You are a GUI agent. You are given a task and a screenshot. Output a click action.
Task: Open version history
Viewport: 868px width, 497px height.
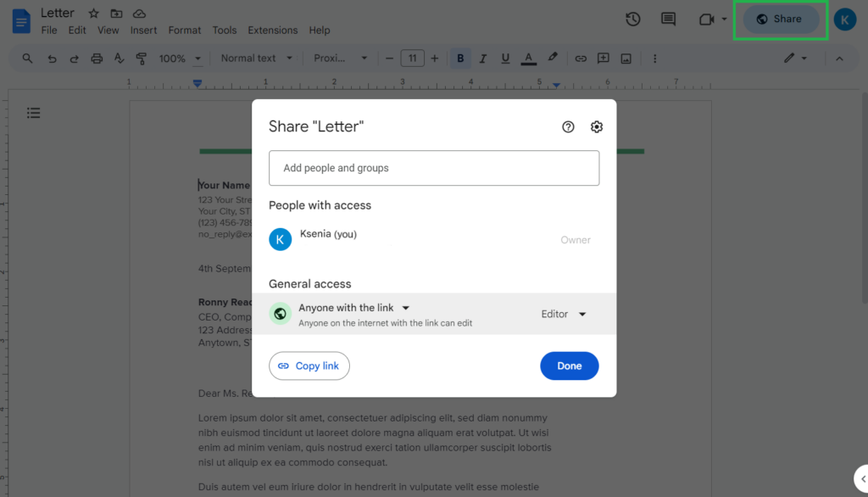632,19
